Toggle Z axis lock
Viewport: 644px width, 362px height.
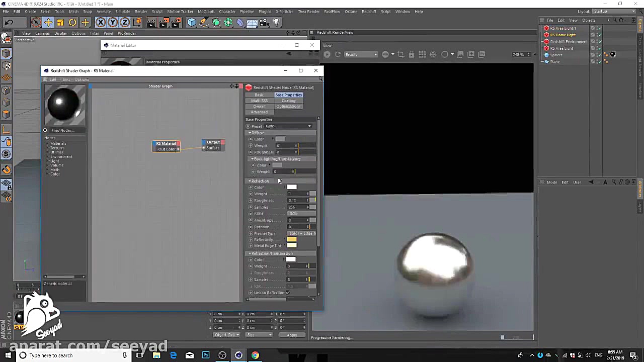point(125,22)
